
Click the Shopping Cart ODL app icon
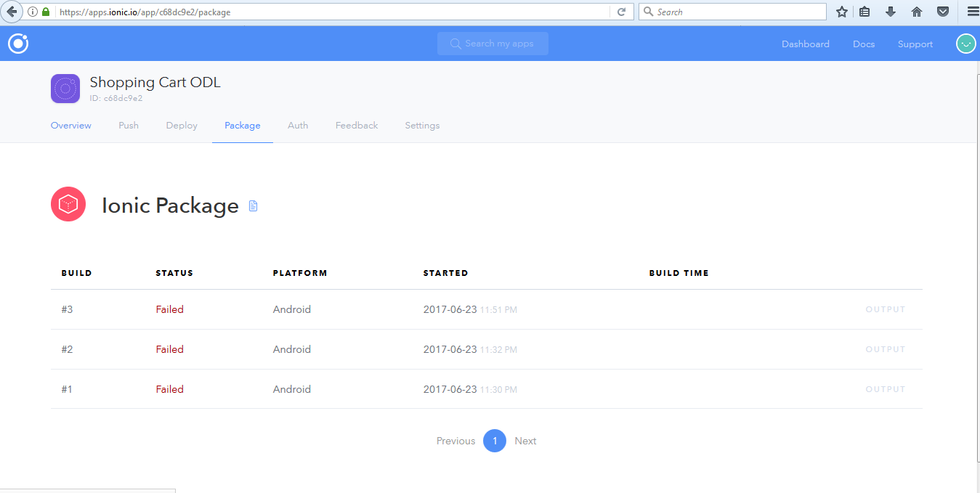tap(65, 89)
